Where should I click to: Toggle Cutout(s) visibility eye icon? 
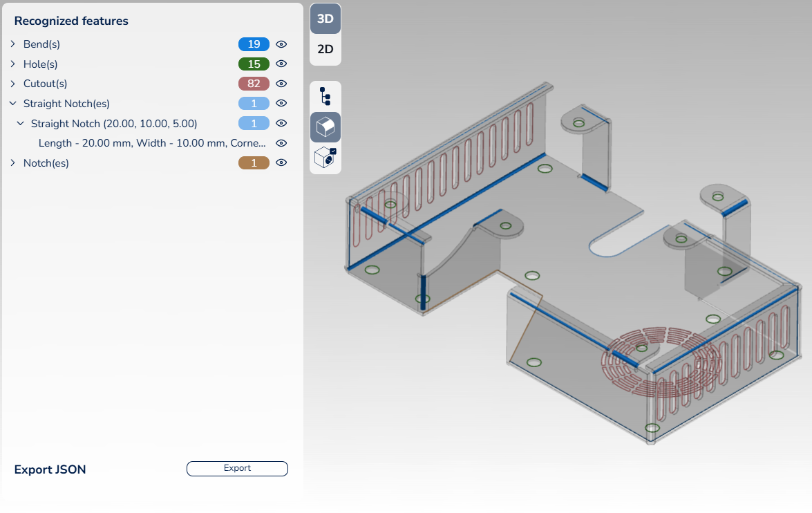click(x=281, y=84)
